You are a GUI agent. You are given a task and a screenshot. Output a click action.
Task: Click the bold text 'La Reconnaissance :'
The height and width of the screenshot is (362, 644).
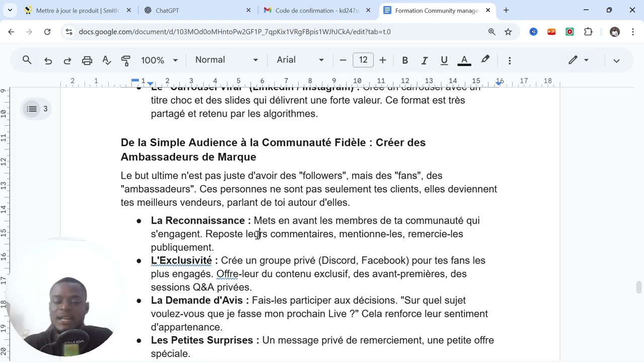[x=201, y=220]
